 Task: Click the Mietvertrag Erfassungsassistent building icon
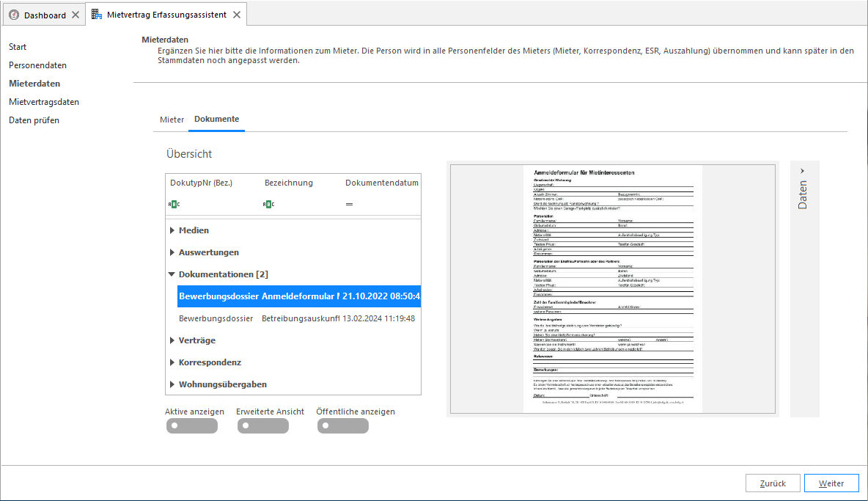tap(96, 15)
